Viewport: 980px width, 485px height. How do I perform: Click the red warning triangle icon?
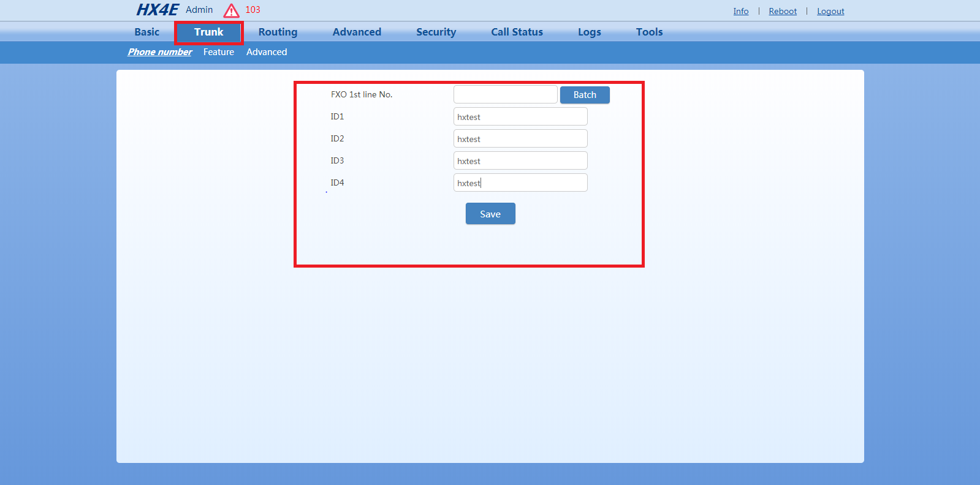(231, 10)
